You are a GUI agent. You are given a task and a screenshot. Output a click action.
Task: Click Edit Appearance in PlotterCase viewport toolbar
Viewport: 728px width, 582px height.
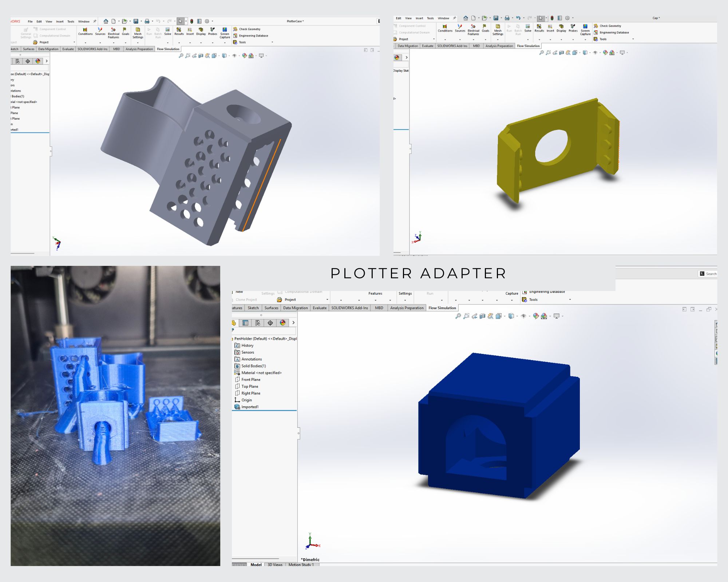(244, 56)
